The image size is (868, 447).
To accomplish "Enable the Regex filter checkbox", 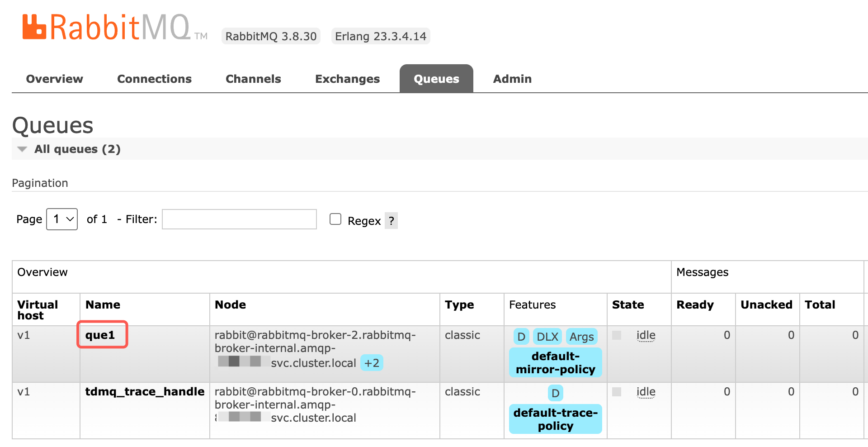I will point(335,219).
